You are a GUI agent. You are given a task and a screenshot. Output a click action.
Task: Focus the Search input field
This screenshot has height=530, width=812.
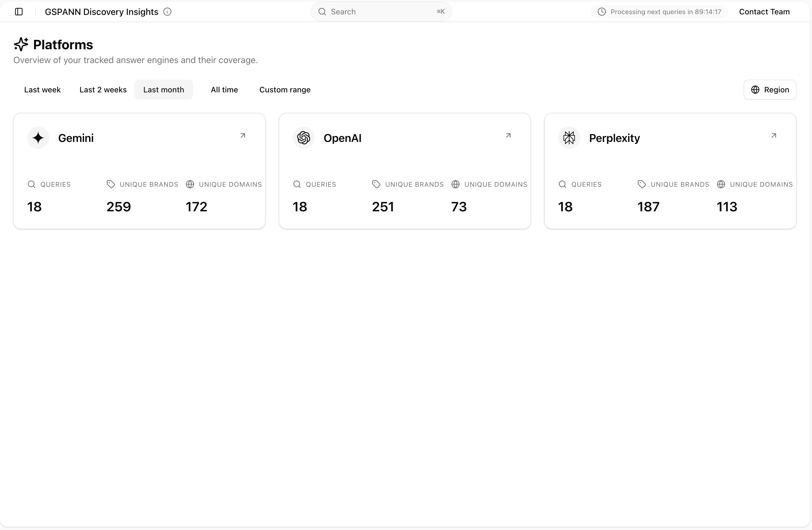click(381, 12)
